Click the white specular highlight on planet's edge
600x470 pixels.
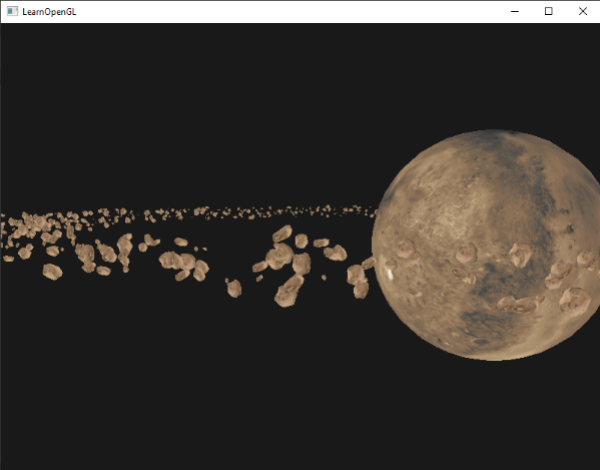390,274
